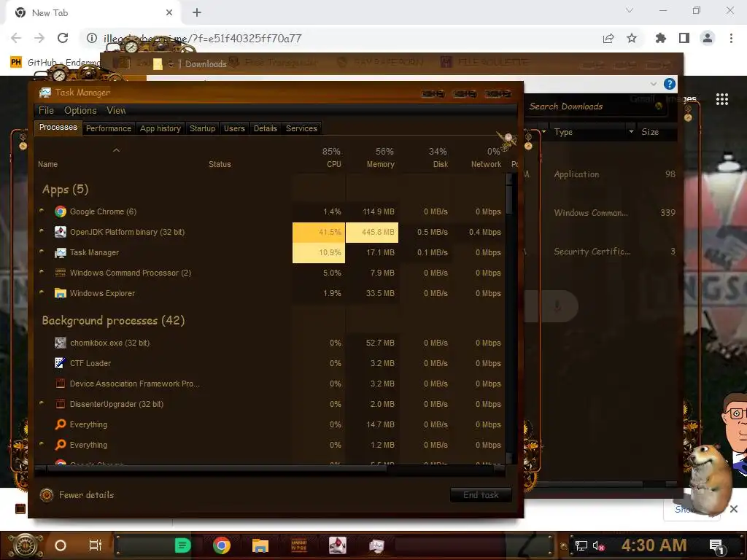Click the Java app taskbar icon
The height and width of the screenshot is (560, 747).
click(x=337, y=545)
